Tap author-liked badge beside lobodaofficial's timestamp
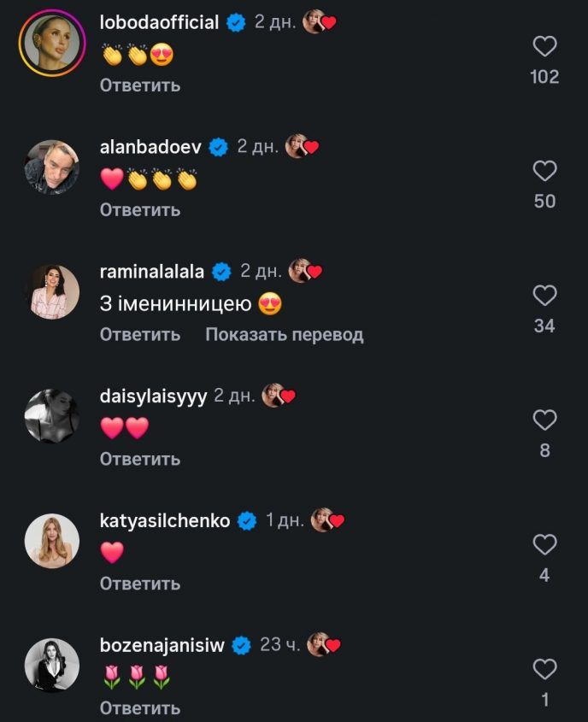This screenshot has height=722, width=588. pos(320,23)
